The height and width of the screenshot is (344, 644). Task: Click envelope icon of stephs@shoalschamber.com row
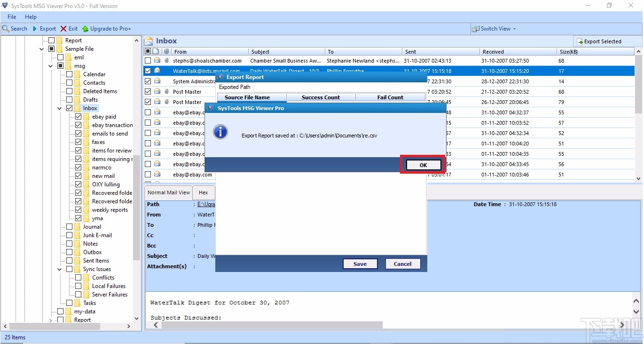(157, 61)
